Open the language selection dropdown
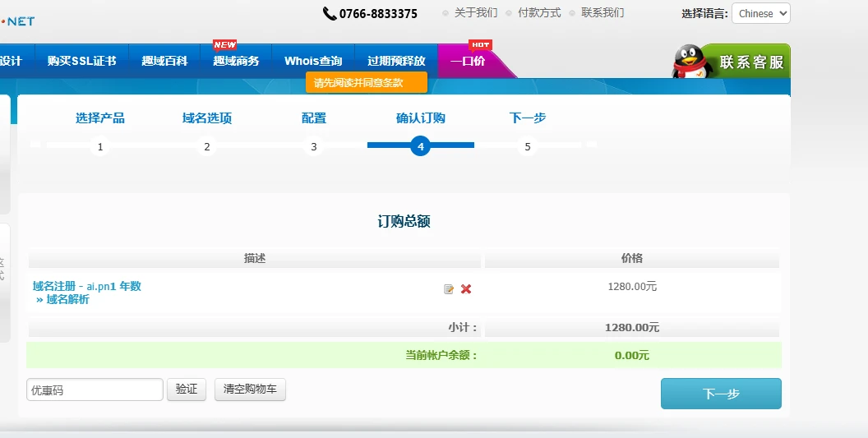 tap(760, 13)
